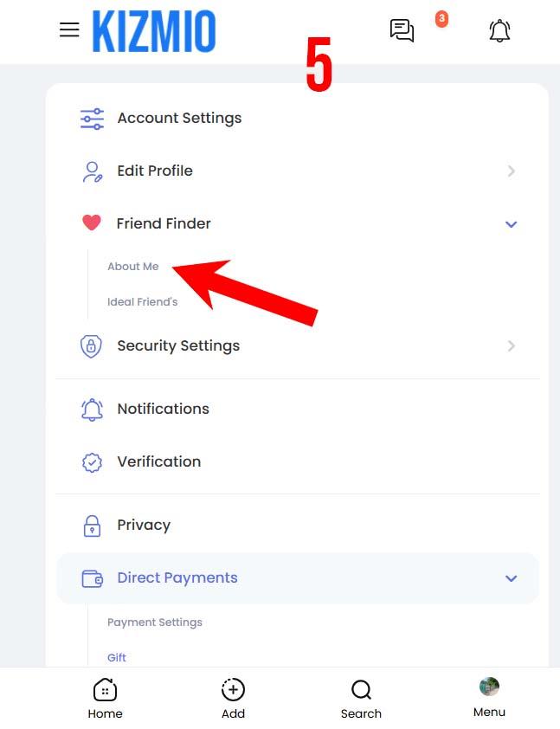The height and width of the screenshot is (729, 560).
Task: Click the Direct Payments wallet icon
Action: [92, 579]
